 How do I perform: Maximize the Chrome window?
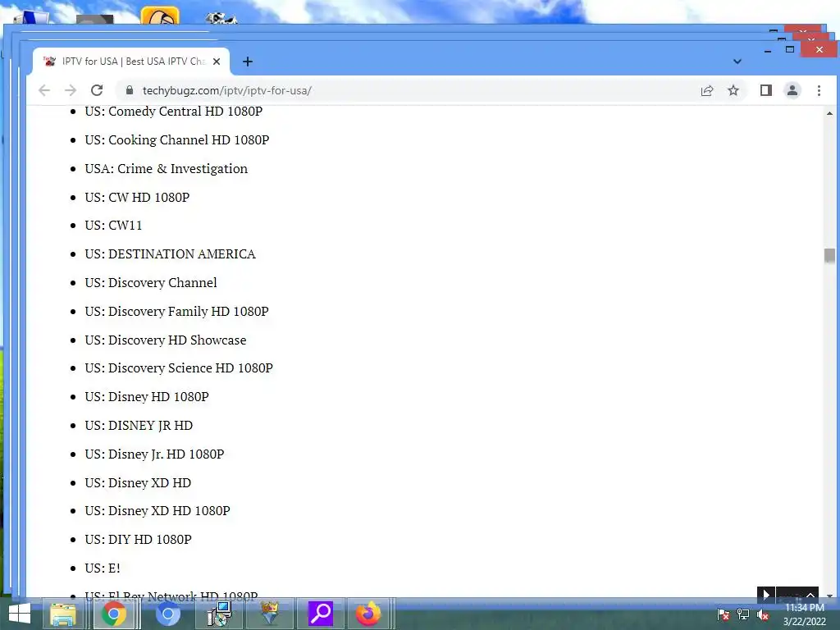790,49
